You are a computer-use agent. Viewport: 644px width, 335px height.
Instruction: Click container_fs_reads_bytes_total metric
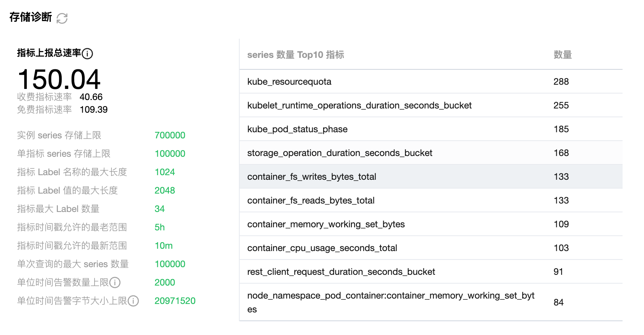311,200
